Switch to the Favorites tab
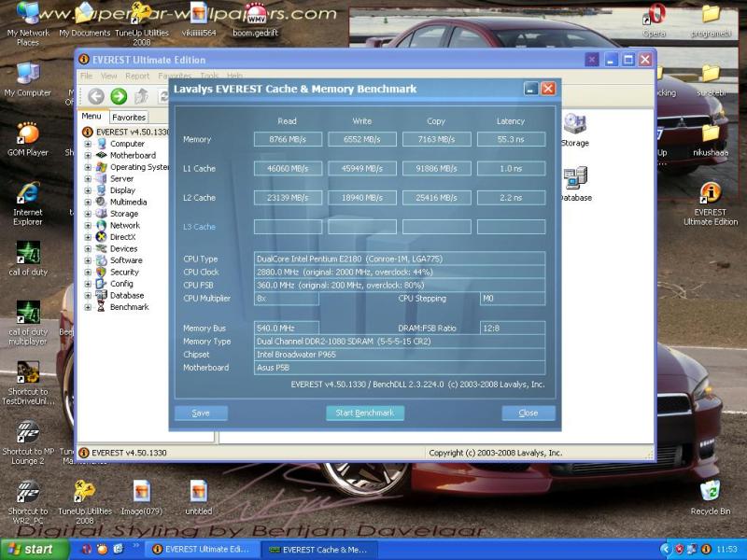 coord(129,118)
